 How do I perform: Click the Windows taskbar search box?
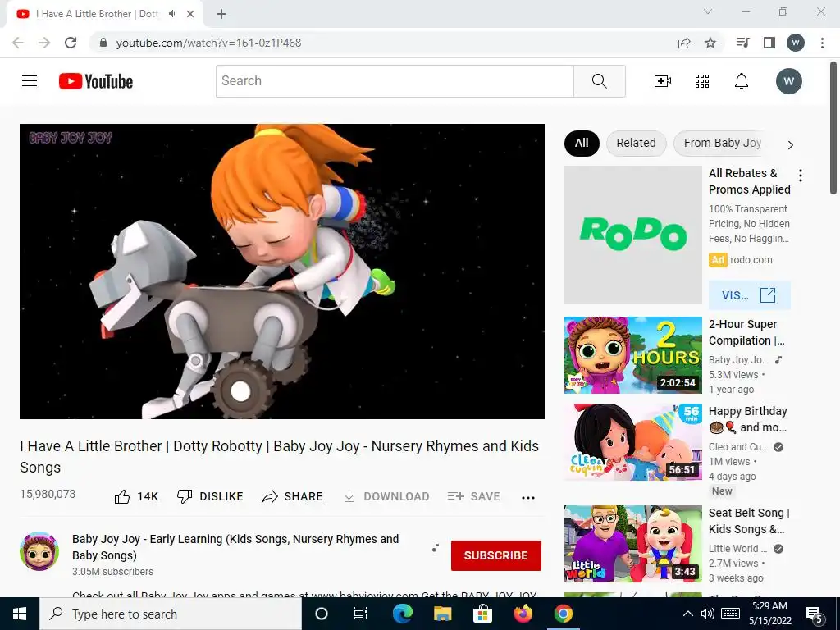[x=171, y=614]
